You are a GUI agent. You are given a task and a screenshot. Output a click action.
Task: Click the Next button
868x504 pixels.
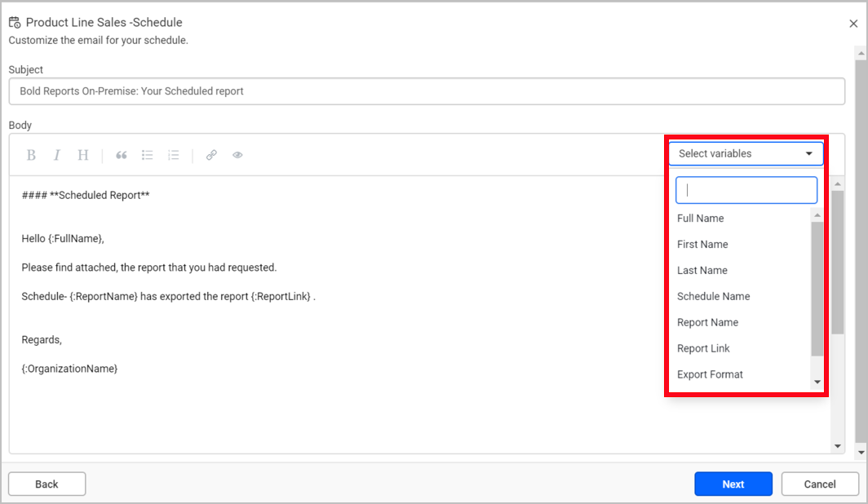pyautogui.click(x=733, y=484)
